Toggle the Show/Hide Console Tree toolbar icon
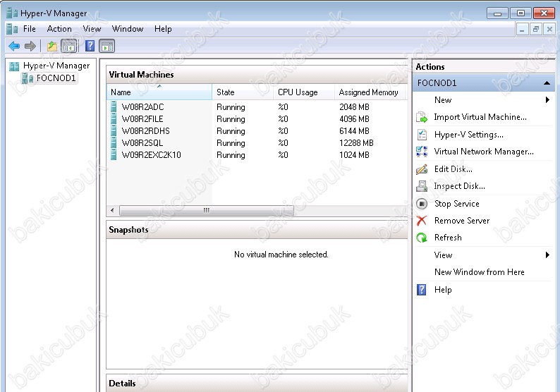The height and width of the screenshot is (392, 560). pyautogui.click(x=69, y=46)
